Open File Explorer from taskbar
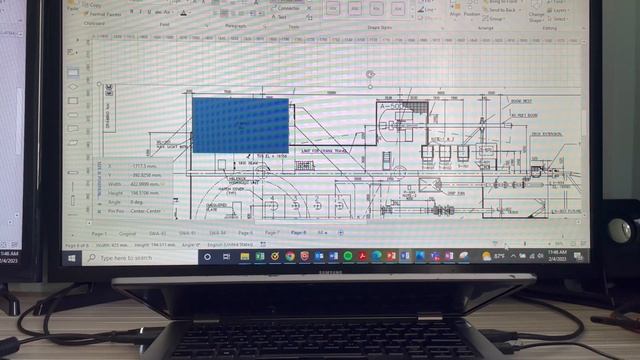The image size is (640, 360). coord(244,256)
